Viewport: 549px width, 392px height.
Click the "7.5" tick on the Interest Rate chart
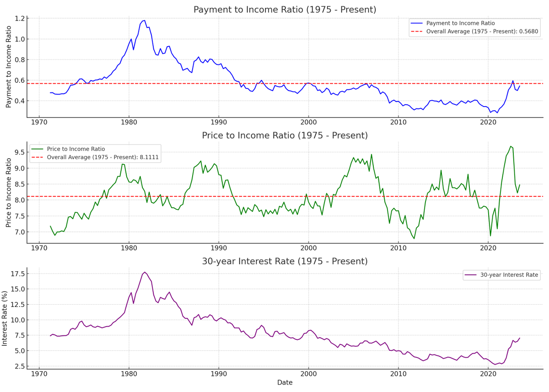pyautogui.click(x=19, y=335)
